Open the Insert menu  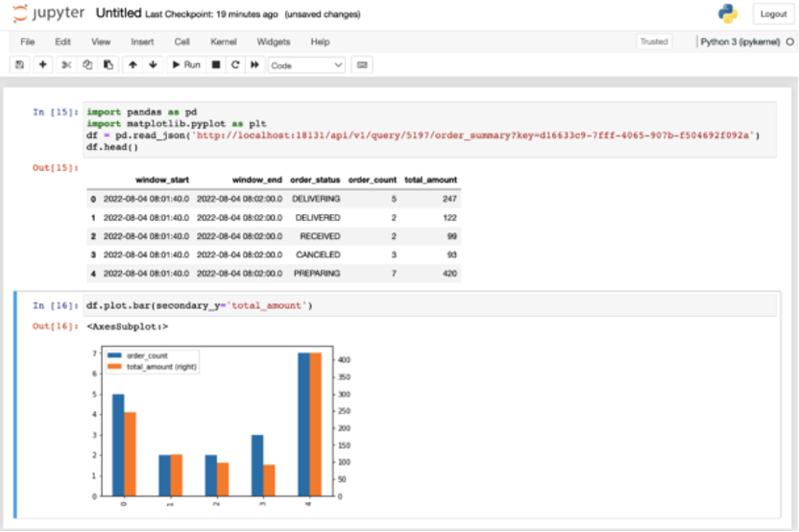click(142, 42)
